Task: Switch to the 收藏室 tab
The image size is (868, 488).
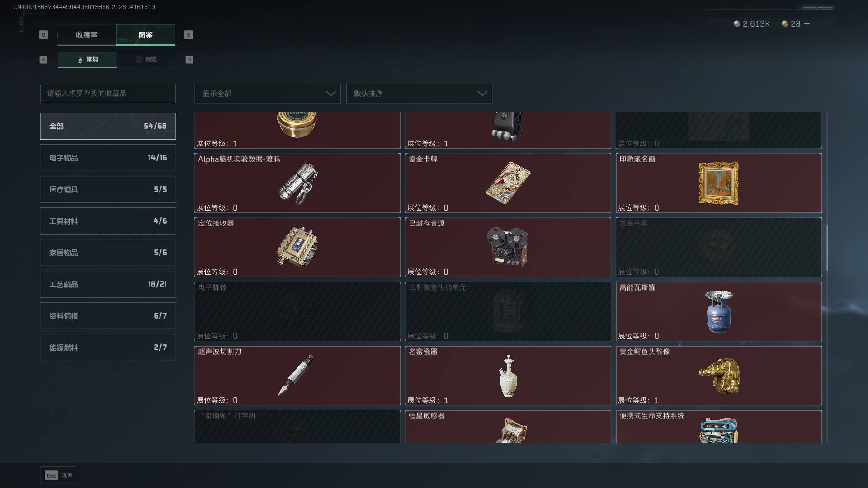Action: click(87, 35)
